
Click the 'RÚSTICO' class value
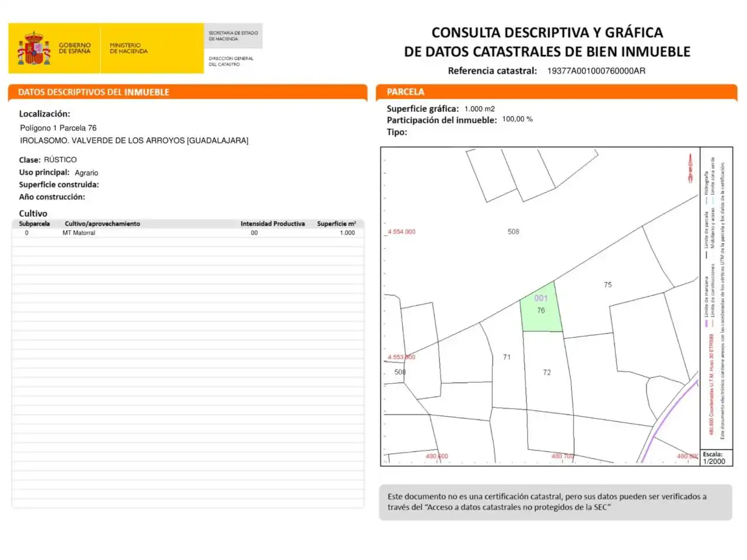[60, 160]
